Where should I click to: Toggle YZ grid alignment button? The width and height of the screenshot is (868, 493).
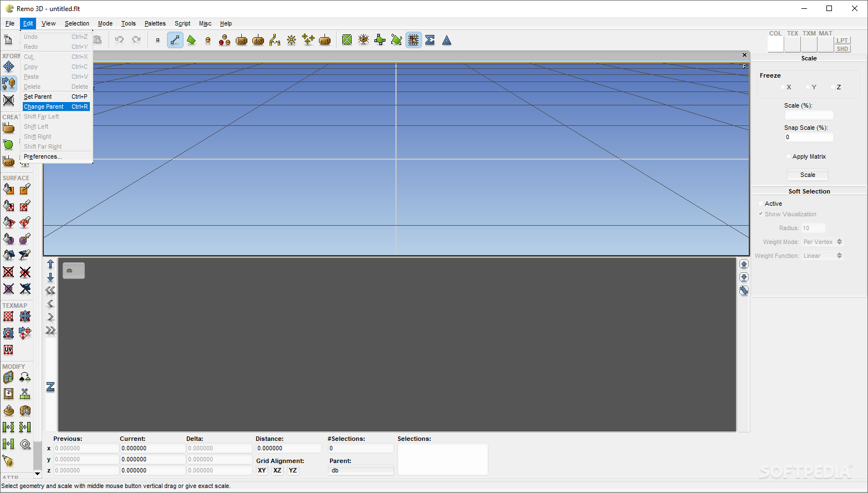[293, 470]
